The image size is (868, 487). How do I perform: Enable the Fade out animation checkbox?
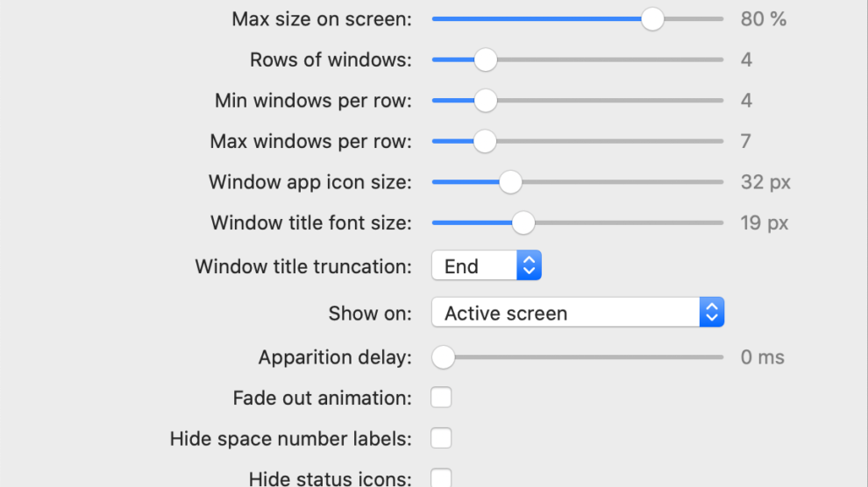[x=441, y=398]
